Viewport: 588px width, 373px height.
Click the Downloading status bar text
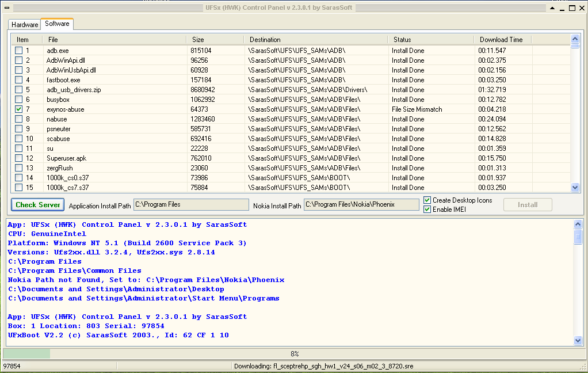point(323,366)
